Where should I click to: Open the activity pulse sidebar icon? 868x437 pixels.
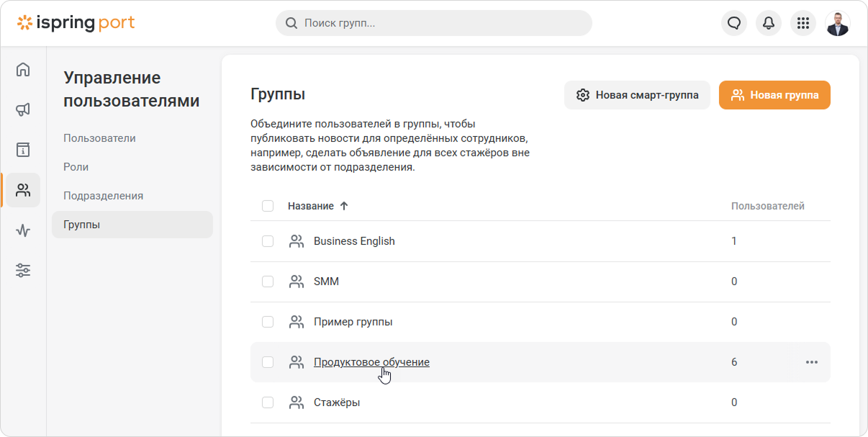click(23, 230)
